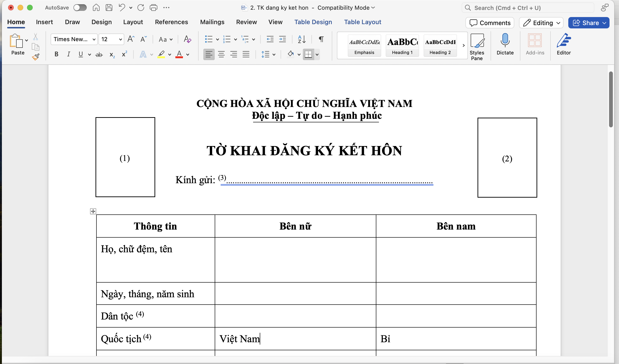Click the Home icon in title bar
Viewport: 619px width, 364px height.
point(96,8)
